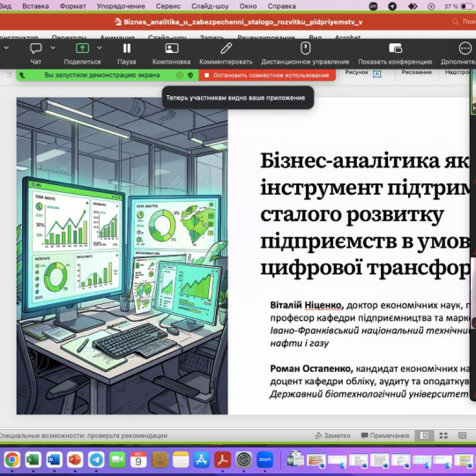Open the Компоновка layout icon
476x476 pixels.
[x=172, y=48]
